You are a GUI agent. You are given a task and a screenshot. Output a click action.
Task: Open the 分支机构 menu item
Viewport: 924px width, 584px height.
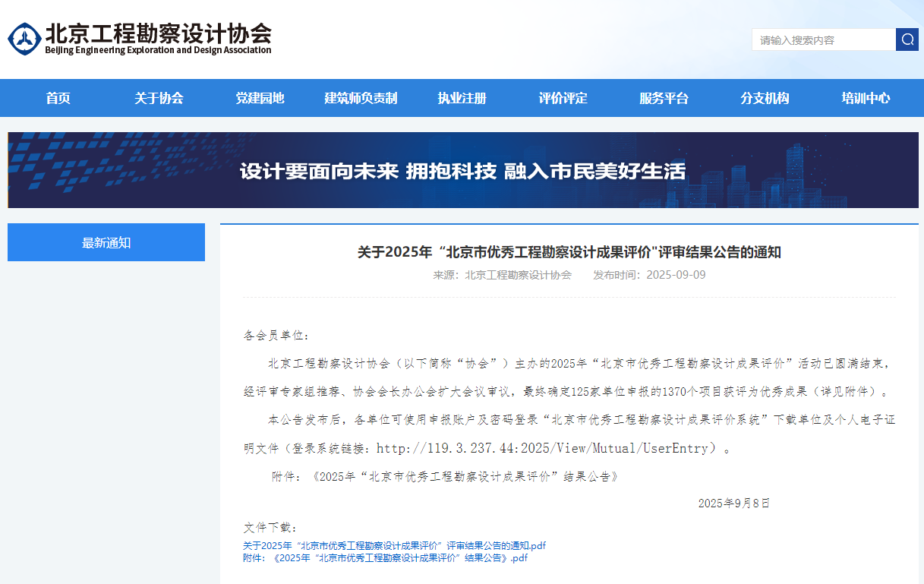[765, 98]
